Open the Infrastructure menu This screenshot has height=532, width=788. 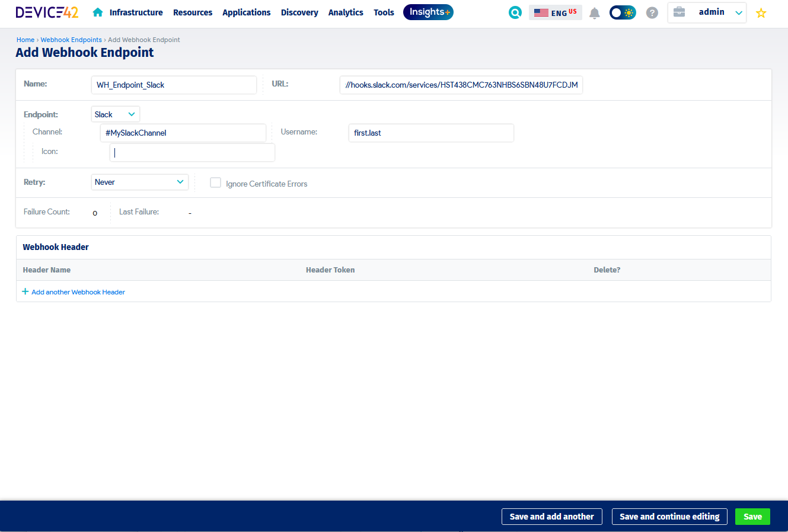click(136, 12)
